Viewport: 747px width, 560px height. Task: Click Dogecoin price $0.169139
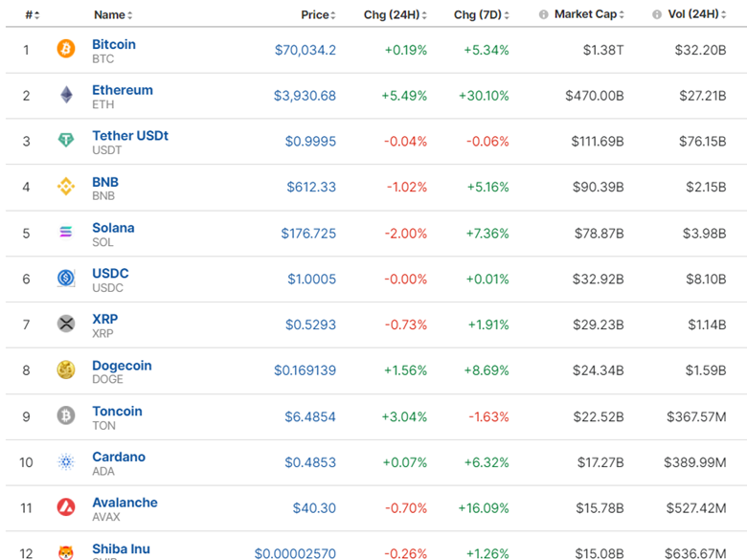pos(305,370)
